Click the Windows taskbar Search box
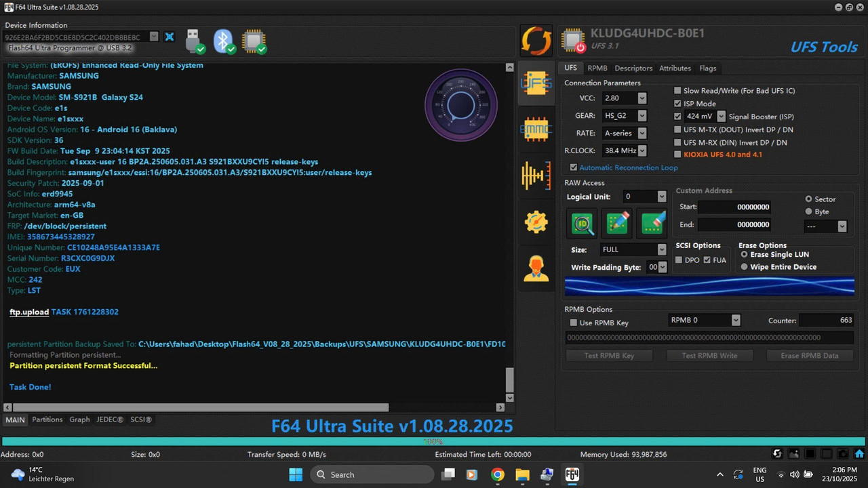This screenshot has width=868, height=488. [x=372, y=474]
